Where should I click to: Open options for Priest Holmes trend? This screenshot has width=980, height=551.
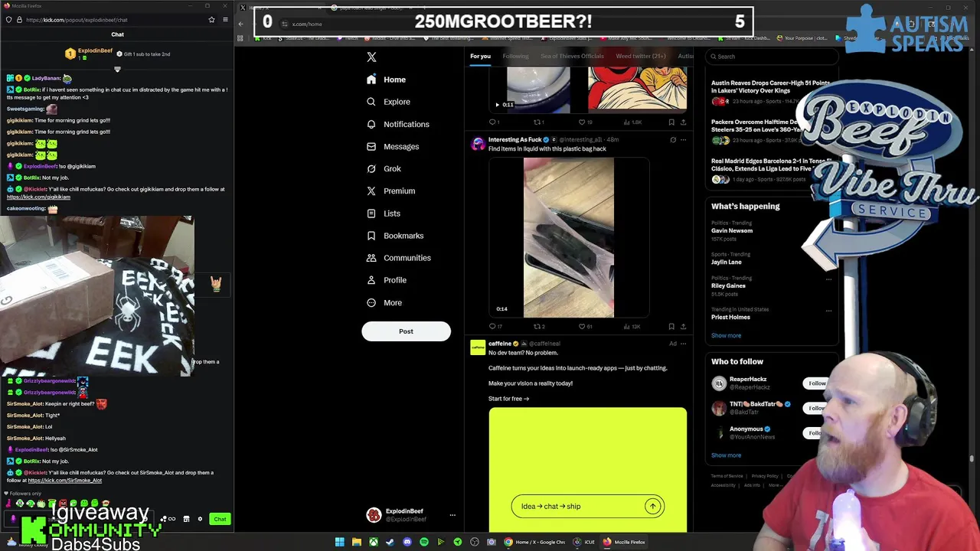(828, 311)
